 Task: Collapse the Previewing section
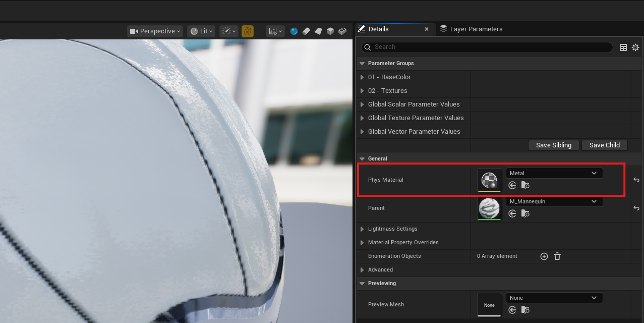(x=362, y=284)
